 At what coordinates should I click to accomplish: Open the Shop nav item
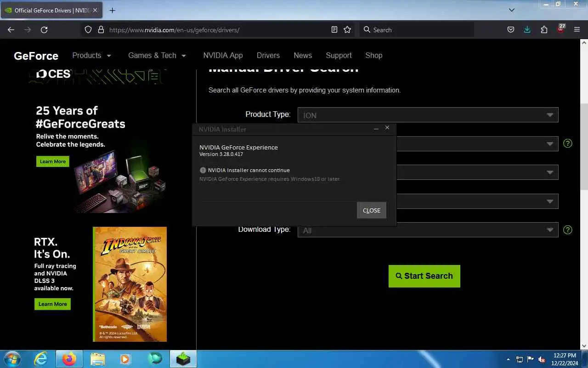[x=374, y=55]
